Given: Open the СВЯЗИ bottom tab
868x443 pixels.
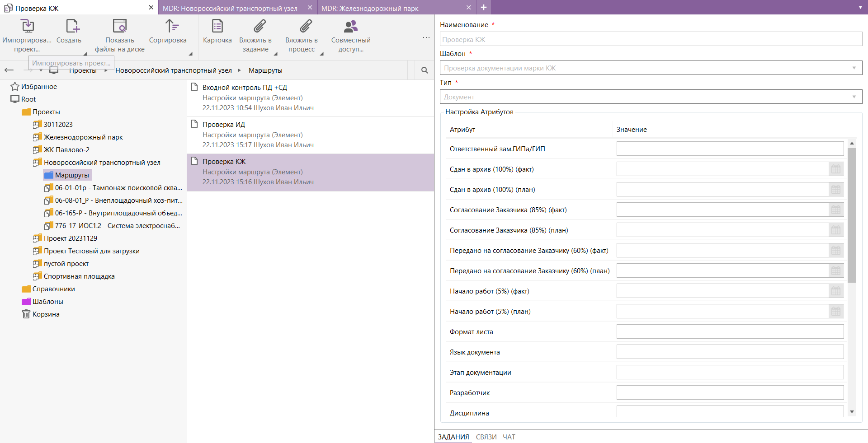Looking at the screenshot, I should (x=486, y=437).
